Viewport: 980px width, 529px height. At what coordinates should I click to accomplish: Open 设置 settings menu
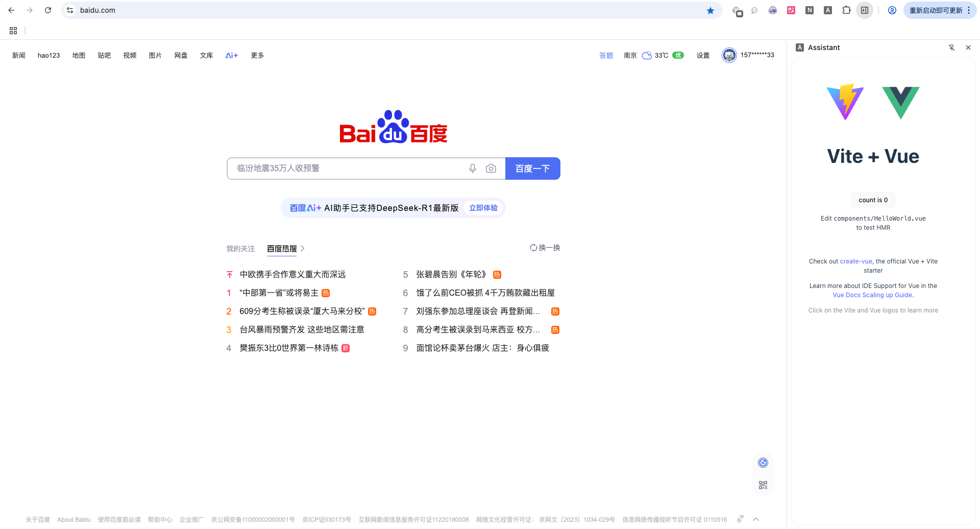(703, 55)
